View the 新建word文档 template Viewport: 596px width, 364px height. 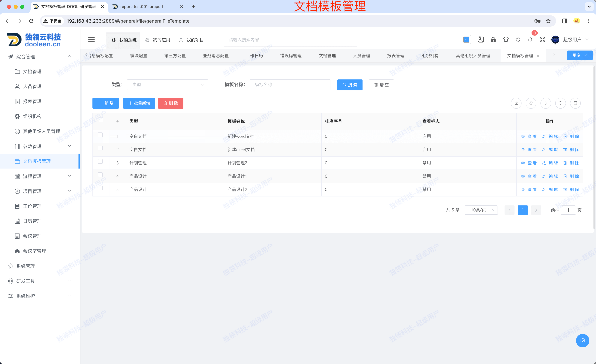[x=529, y=137]
